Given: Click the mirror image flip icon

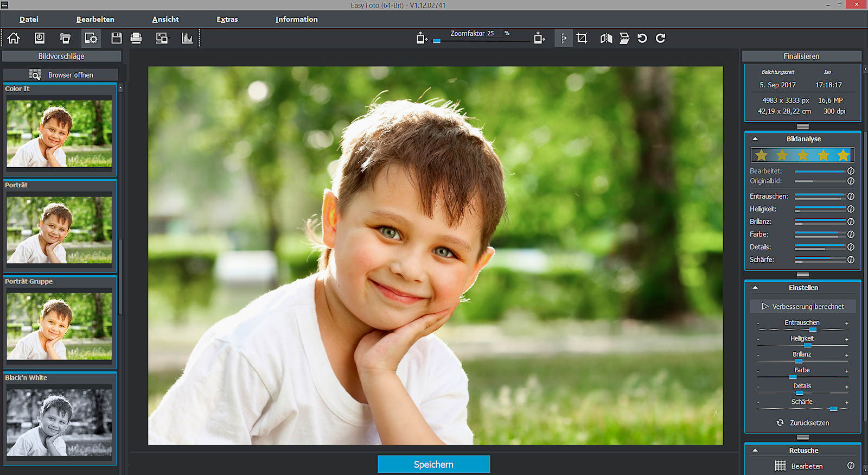Looking at the screenshot, I should pos(606,38).
